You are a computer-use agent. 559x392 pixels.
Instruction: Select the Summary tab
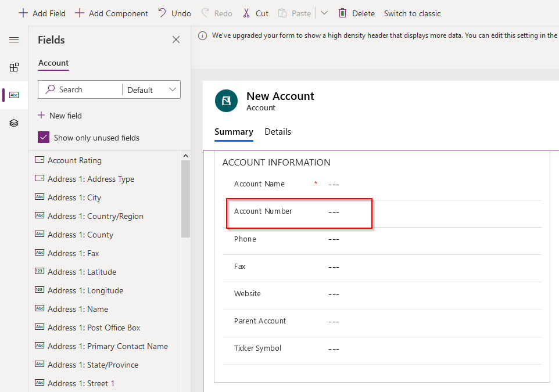234,132
